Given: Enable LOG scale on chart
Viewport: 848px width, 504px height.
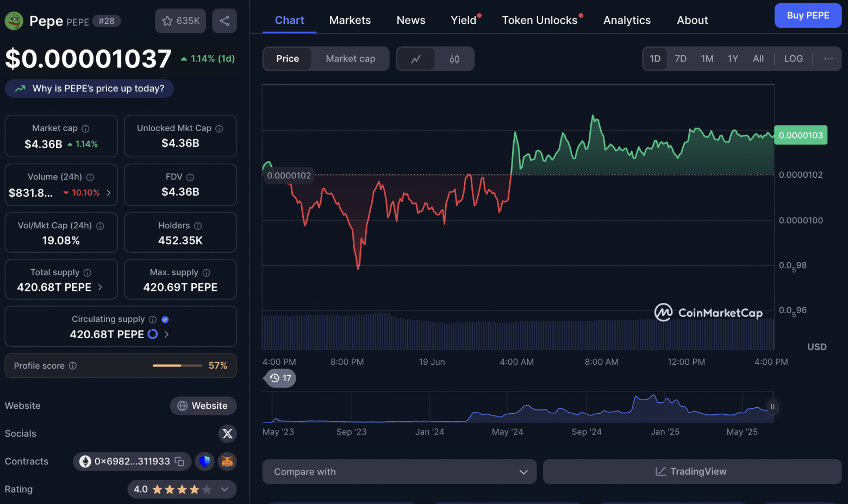Looking at the screenshot, I should [794, 59].
